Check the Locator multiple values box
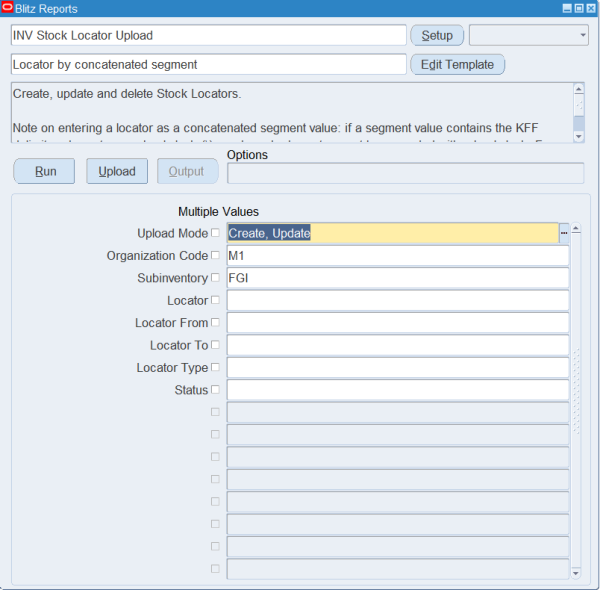Image resolution: width=600 pixels, height=590 pixels. pyautogui.click(x=215, y=300)
